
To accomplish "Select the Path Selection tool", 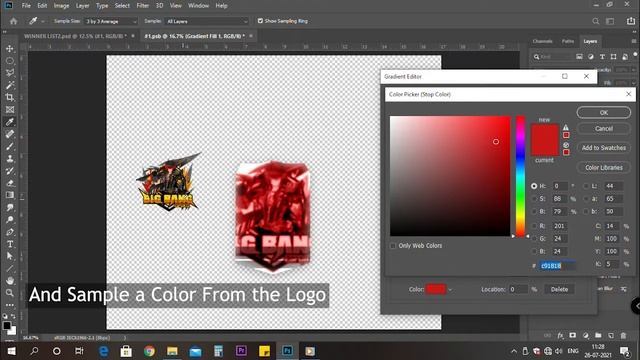I will (x=10, y=256).
